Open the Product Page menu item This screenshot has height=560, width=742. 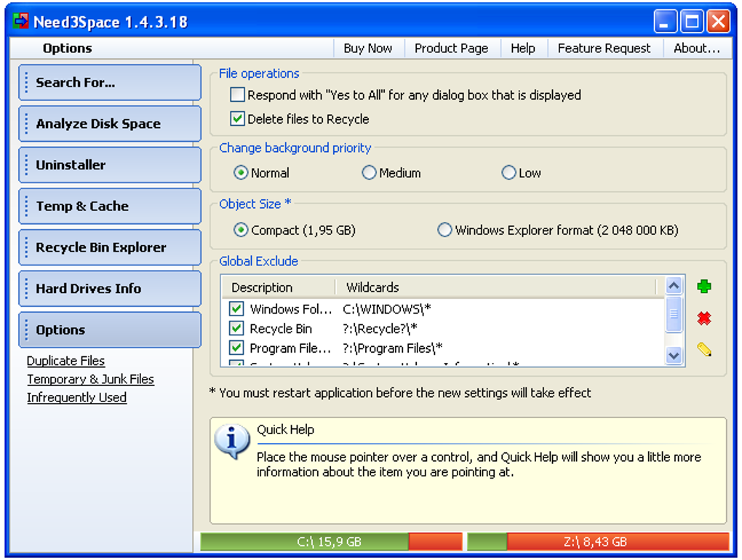pyautogui.click(x=451, y=48)
